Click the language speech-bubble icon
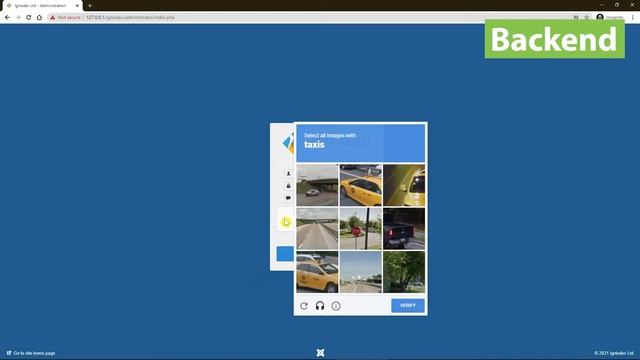Screen dimensions: 640x360 (x=288, y=198)
